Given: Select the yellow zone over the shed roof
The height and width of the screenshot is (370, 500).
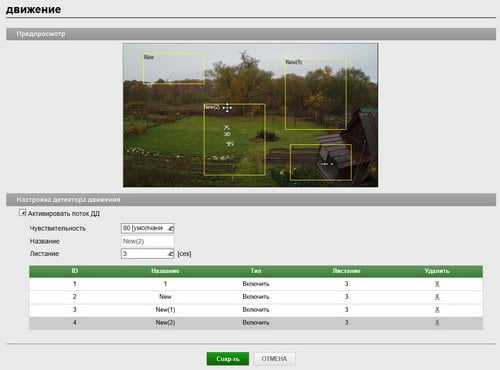Looking at the screenshot, I should (321, 162).
